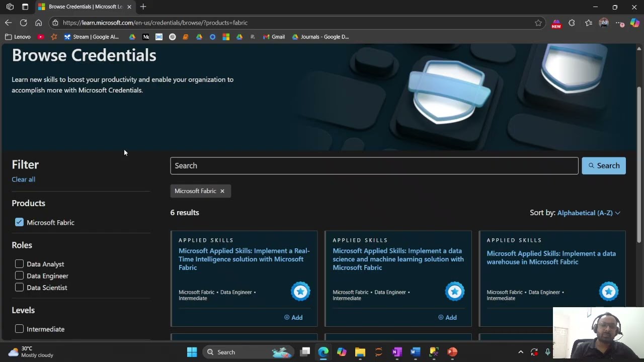Open the data science and machine learning credential
The height and width of the screenshot is (362, 644).
(x=398, y=259)
